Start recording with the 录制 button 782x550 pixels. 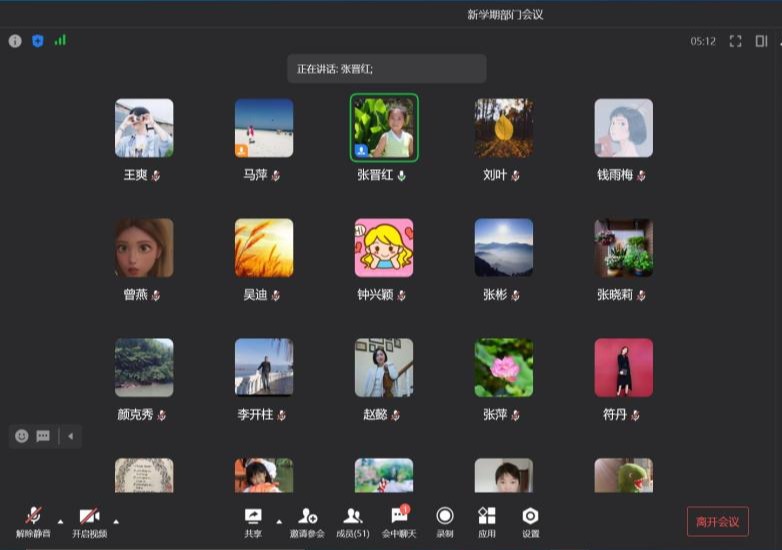(445, 521)
